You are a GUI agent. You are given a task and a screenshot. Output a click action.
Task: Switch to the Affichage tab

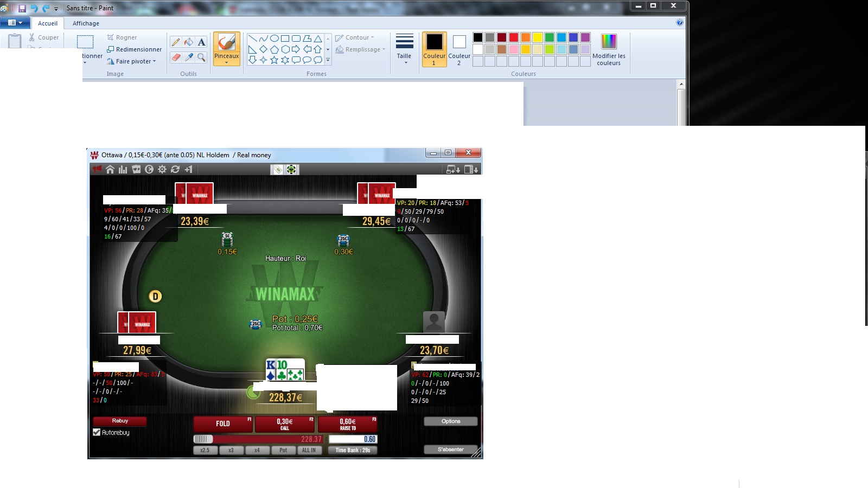click(86, 23)
